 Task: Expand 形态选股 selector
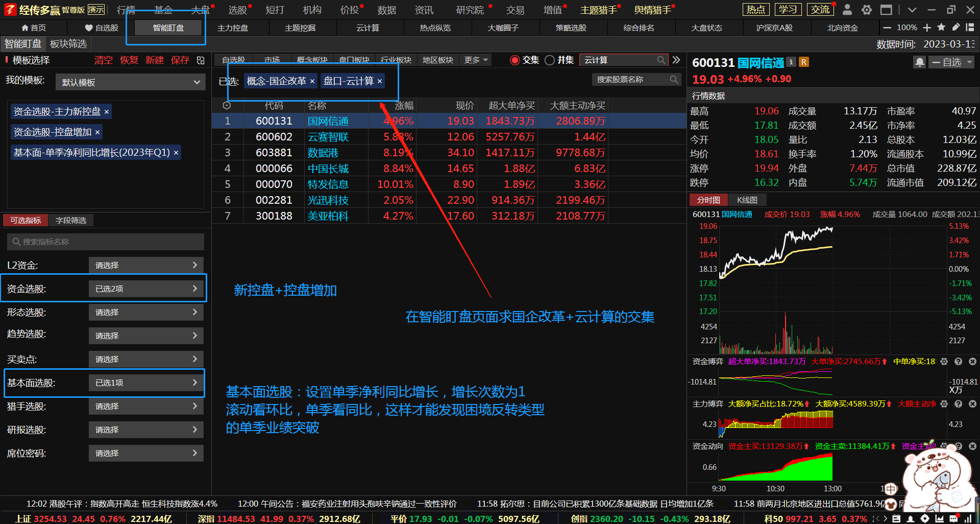(x=146, y=312)
